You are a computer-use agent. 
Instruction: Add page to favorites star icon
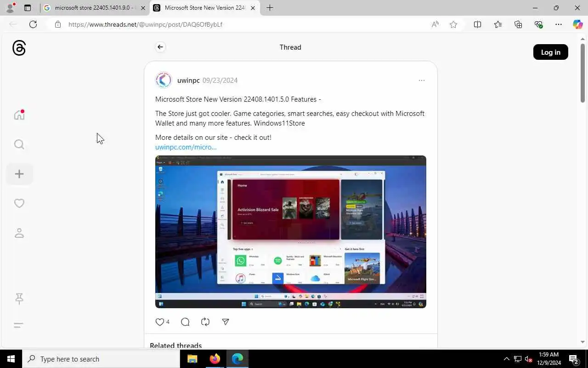[453, 24]
